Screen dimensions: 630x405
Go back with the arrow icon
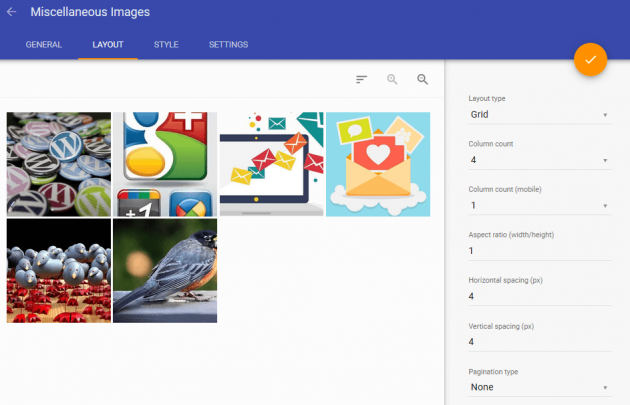(x=11, y=12)
